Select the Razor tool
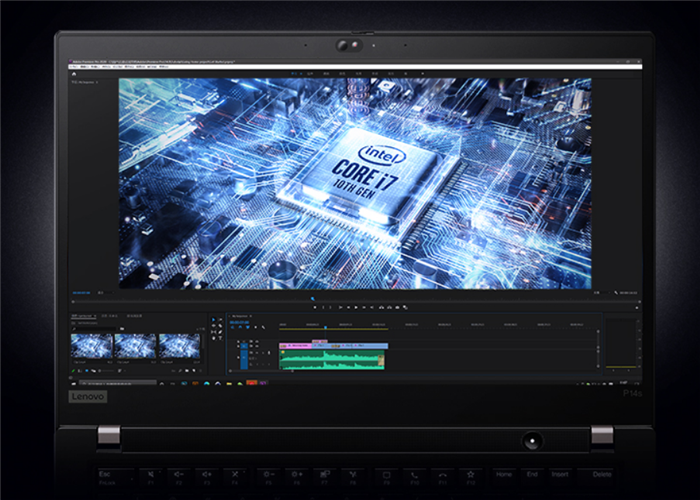This screenshot has width=700, height=500. (220, 325)
